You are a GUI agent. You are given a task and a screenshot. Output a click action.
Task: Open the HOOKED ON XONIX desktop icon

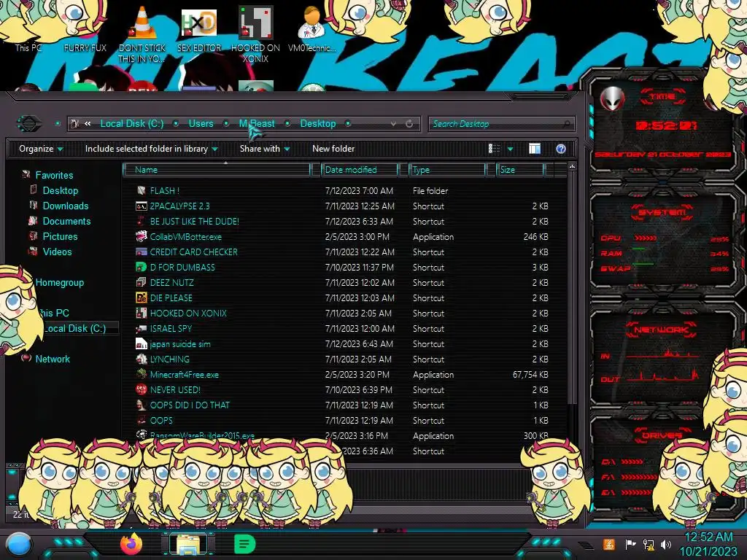(x=255, y=23)
